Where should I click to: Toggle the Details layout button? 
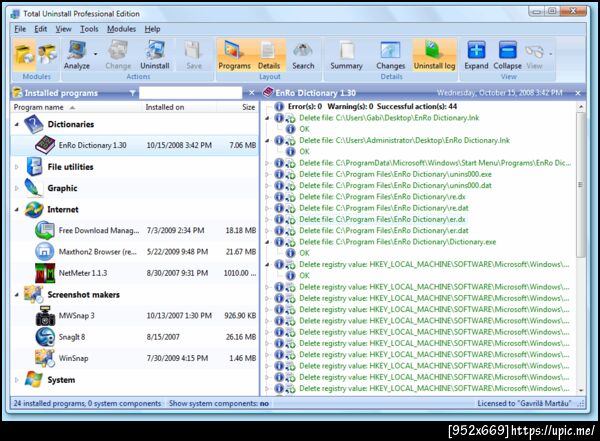269,55
